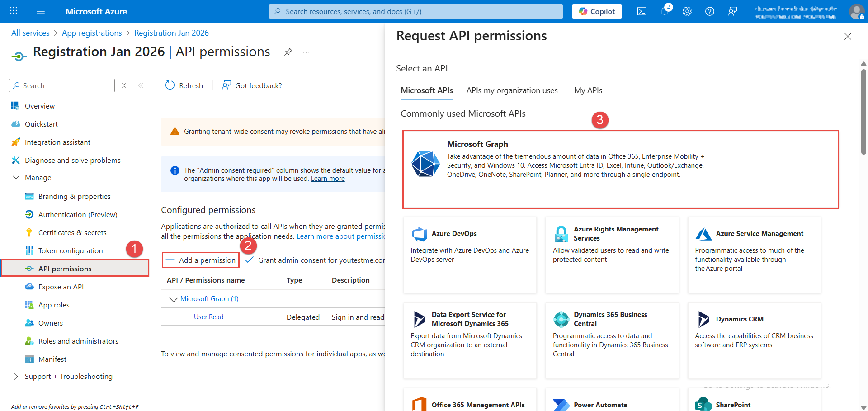This screenshot has width=868, height=411.
Task: Launch Copilot from the top bar
Action: click(x=597, y=11)
